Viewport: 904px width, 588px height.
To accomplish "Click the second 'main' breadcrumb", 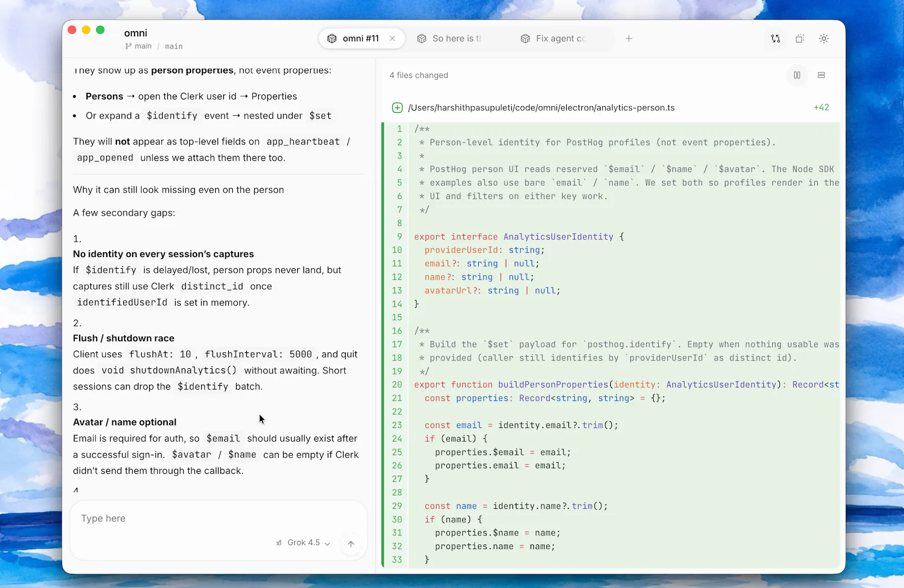I will 173,46.
